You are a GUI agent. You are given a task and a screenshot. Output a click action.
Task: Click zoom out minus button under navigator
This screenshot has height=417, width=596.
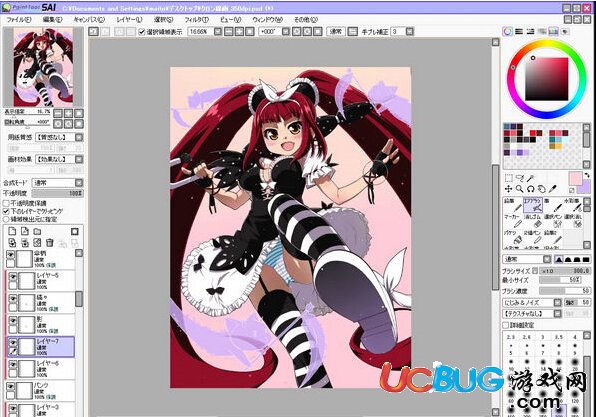(58, 113)
